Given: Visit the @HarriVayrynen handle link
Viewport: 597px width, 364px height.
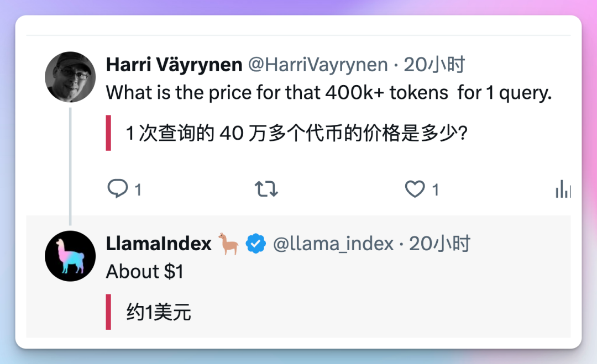Looking at the screenshot, I should 318,65.
